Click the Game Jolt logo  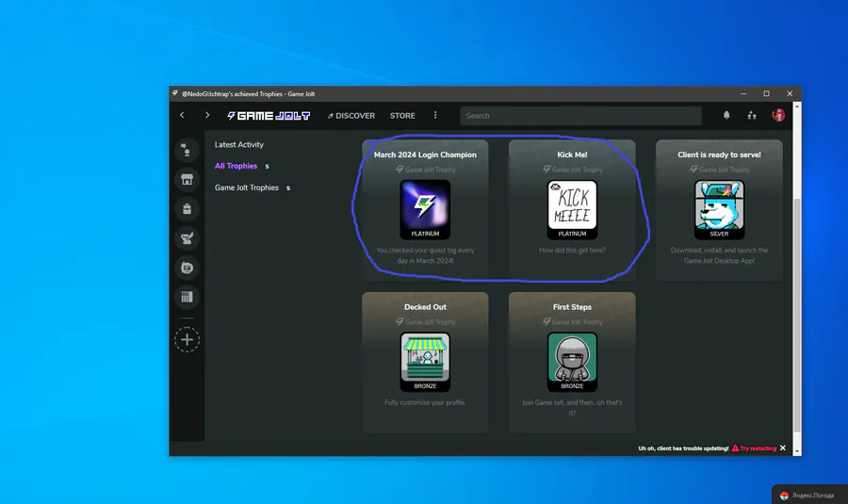coord(269,116)
